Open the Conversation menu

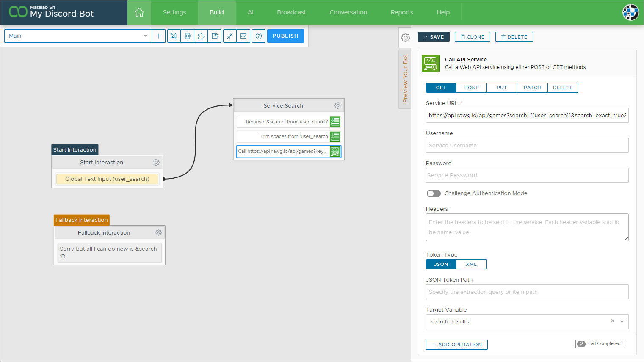pyautogui.click(x=348, y=12)
